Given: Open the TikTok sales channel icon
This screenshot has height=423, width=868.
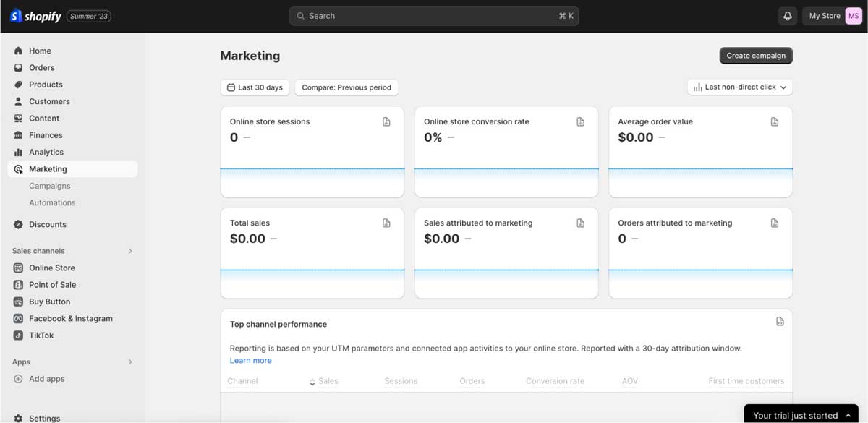Looking at the screenshot, I should [x=17, y=335].
